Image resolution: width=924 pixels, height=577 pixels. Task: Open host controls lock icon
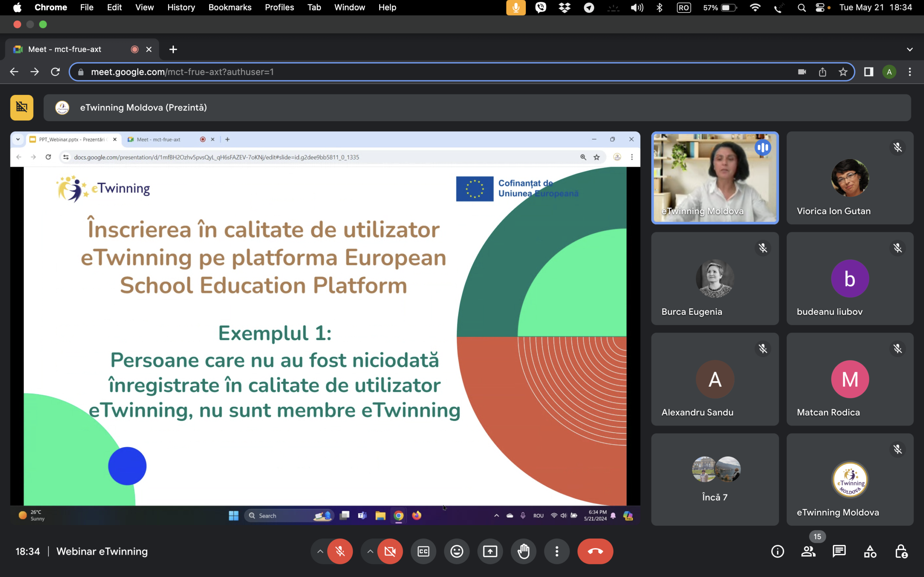pyautogui.click(x=901, y=551)
